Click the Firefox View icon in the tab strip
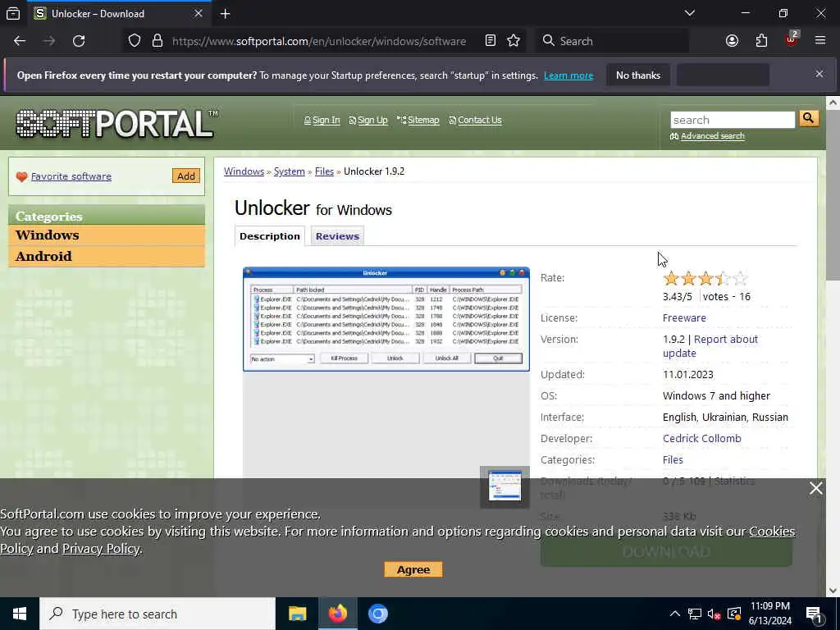The height and width of the screenshot is (630, 840). pos(13,13)
